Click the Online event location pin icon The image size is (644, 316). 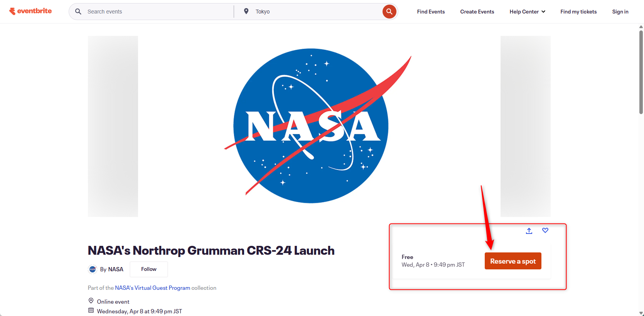point(91,301)
